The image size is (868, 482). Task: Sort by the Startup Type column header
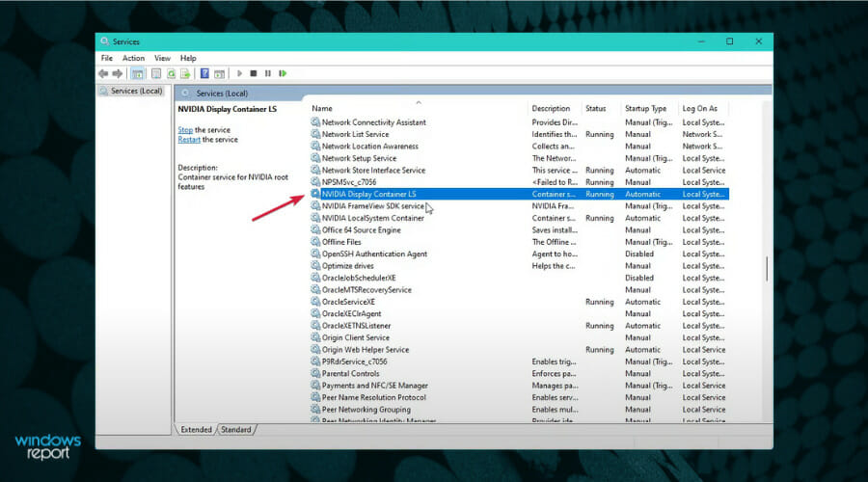645,109
